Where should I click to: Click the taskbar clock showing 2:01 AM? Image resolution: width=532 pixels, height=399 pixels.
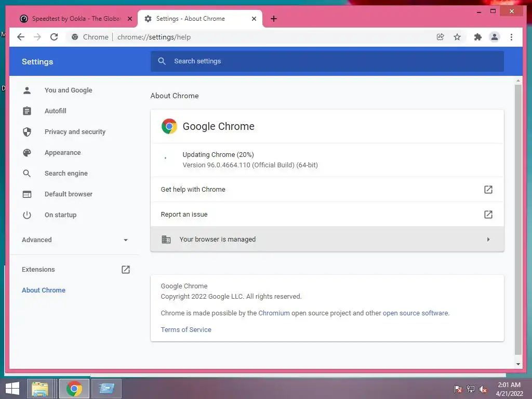[x=509, y=389]
